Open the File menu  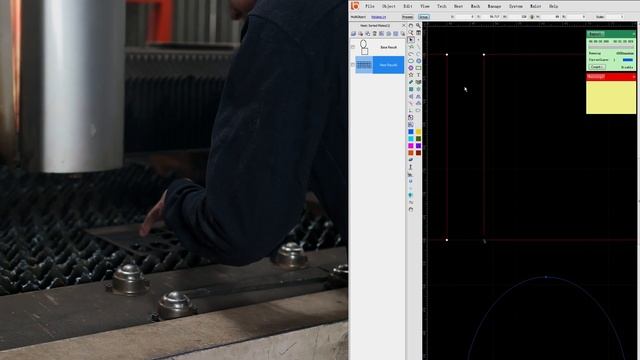point(370,6)
